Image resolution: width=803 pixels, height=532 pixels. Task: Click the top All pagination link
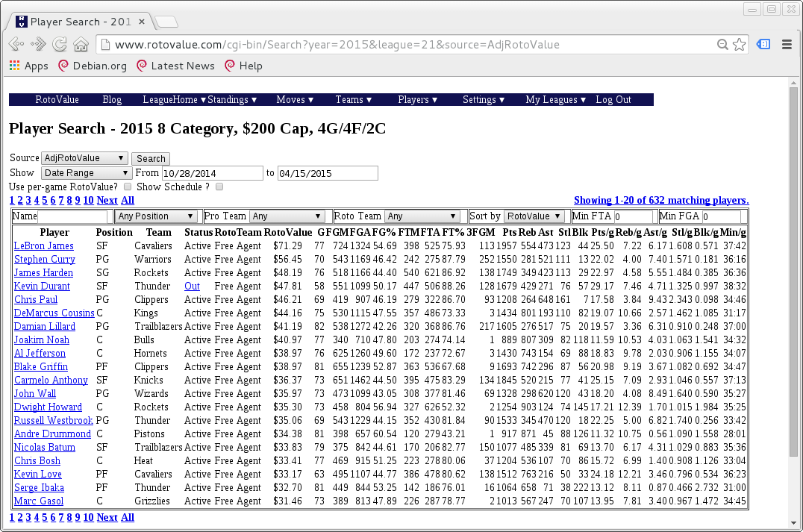pos(128,200)
